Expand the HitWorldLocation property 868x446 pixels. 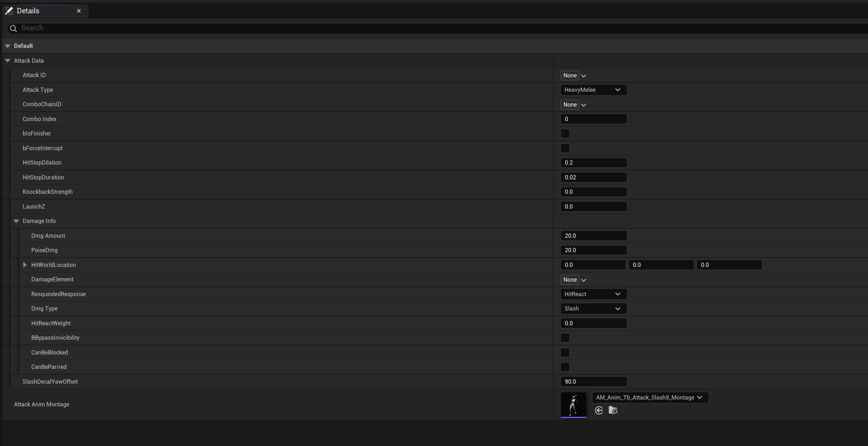24,264
